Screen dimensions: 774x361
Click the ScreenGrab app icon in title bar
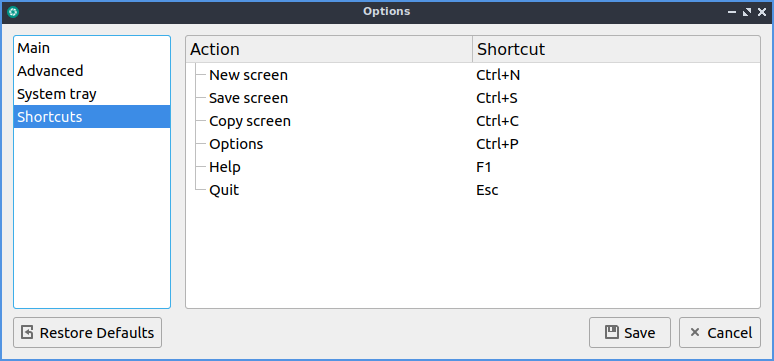point(13,12)
